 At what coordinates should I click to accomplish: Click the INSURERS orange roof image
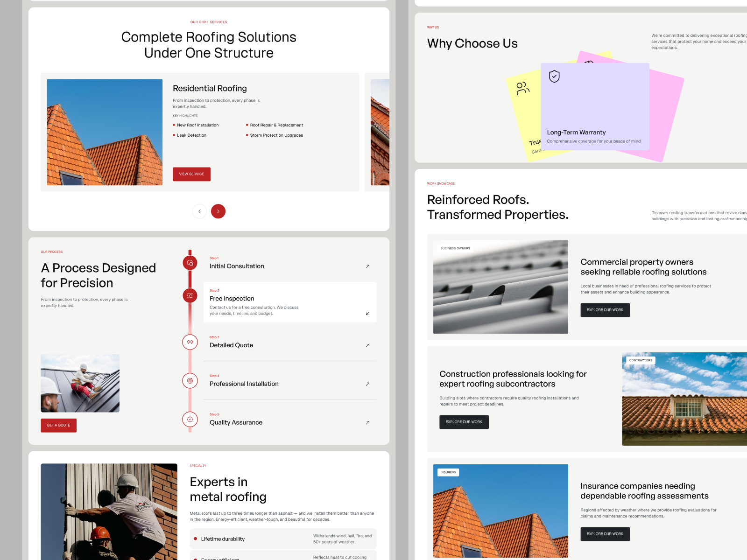coord(500,511)
